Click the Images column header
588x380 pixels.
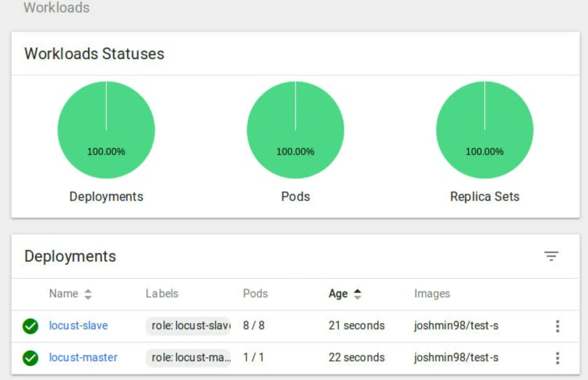(432, 294)
